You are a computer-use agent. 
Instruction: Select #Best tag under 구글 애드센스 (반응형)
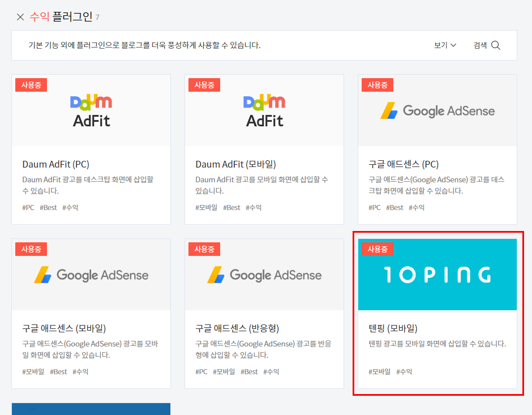(249, 372)
